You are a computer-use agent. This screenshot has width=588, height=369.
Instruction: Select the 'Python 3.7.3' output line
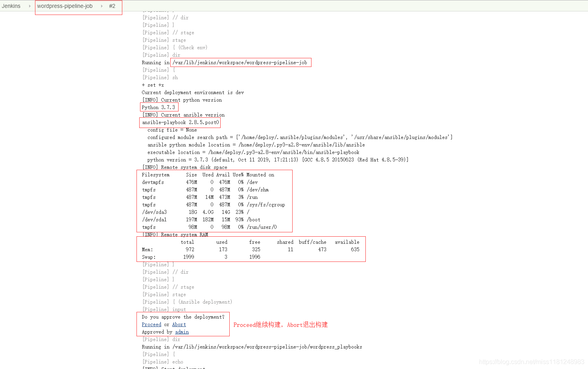pyautogui.click(x=159, y=108)
